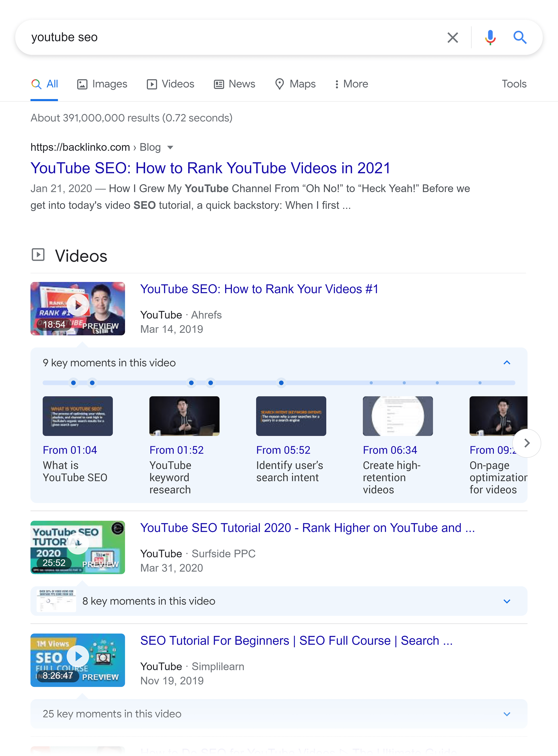The height and width of the screenshot is (756, 558).
Task: Expand the '8 key moments in this video' panel
Action: coord(279,601)
